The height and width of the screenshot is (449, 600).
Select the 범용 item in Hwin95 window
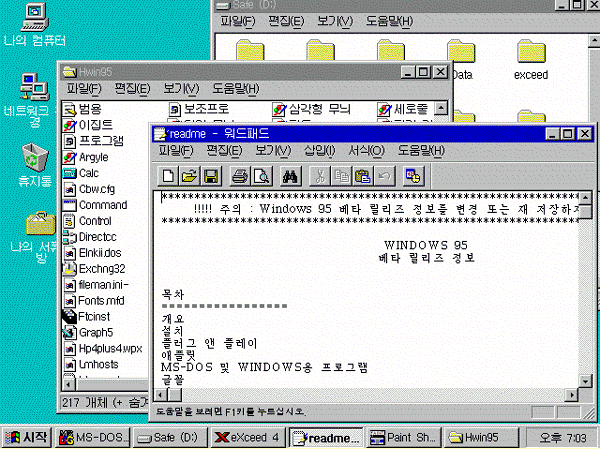(x=82, y=109)
